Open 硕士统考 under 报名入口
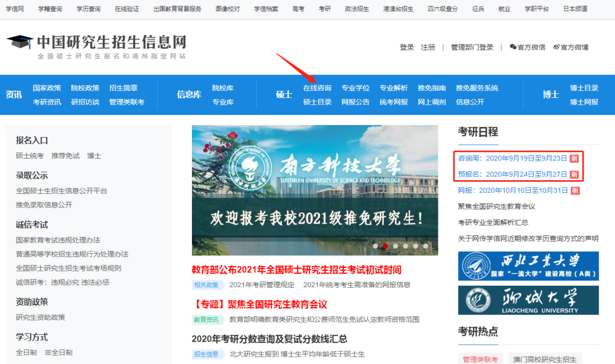Image resolution: width=615 pixels, height=364 pixels. point(30,156)
